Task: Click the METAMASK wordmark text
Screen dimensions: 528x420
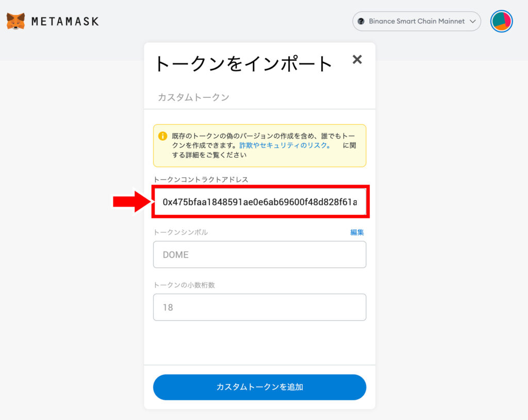Action: (x=65, y=22)
